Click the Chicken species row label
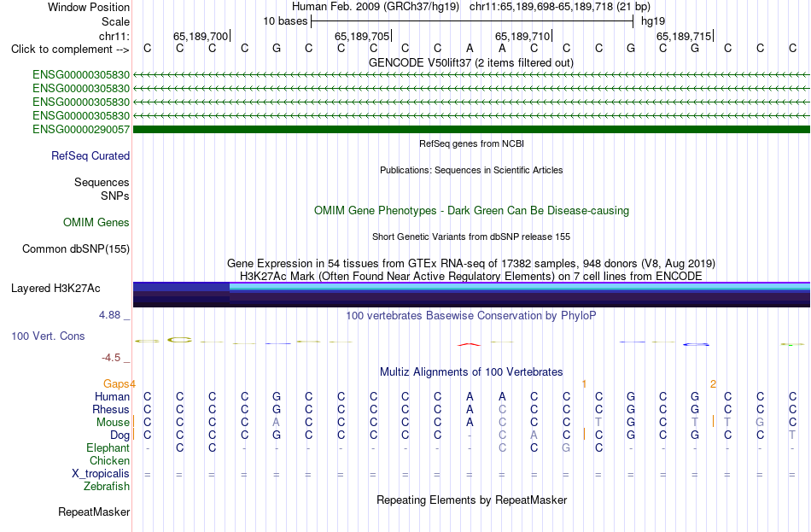 pyautogui.click(x=109, y=461)
